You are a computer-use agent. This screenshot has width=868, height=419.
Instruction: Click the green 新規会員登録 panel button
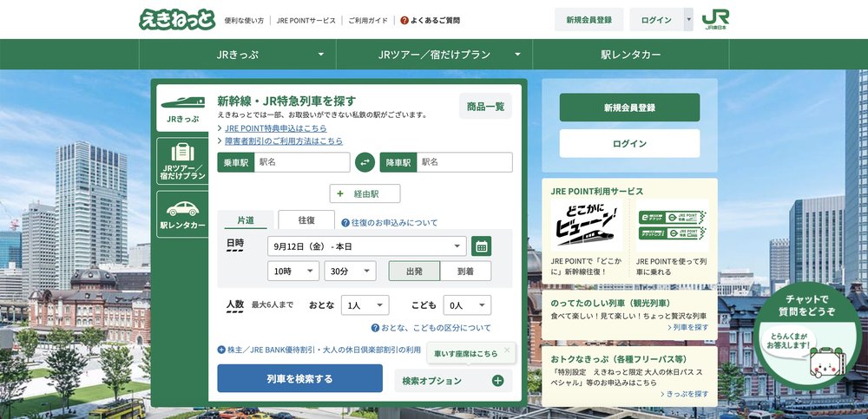click(x=629, y=108)
